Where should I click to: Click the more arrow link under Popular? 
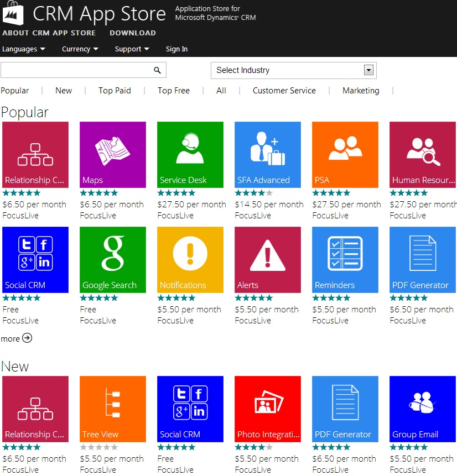17,338
